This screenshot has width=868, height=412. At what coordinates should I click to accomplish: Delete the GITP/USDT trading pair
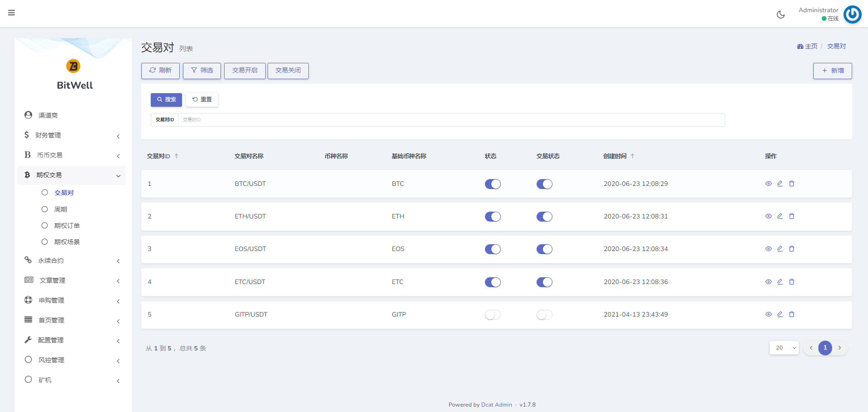point(791,314)
